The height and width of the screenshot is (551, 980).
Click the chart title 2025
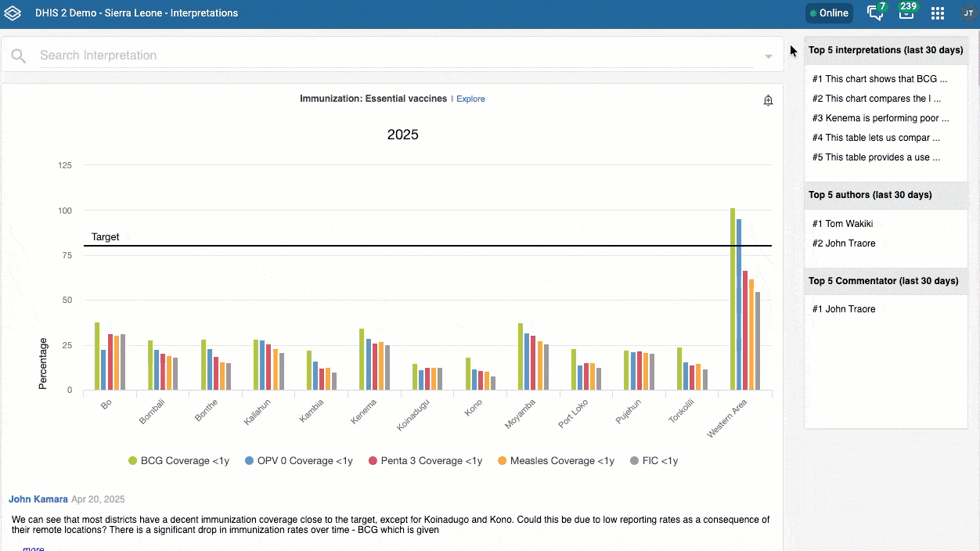(403, 135)
